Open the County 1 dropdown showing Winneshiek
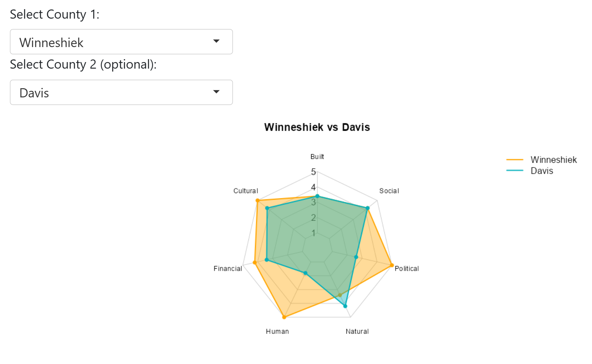 tap(121, 42)
